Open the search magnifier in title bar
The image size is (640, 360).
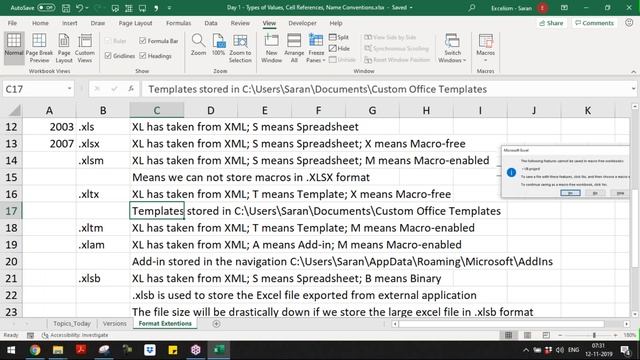click(x=472, y=8)
